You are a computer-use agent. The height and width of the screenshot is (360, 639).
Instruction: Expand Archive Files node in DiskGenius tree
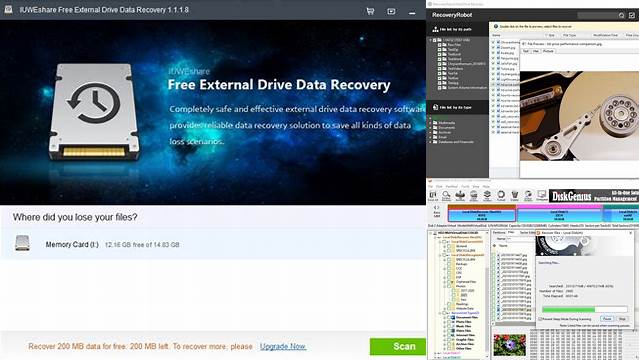[445, 344]
